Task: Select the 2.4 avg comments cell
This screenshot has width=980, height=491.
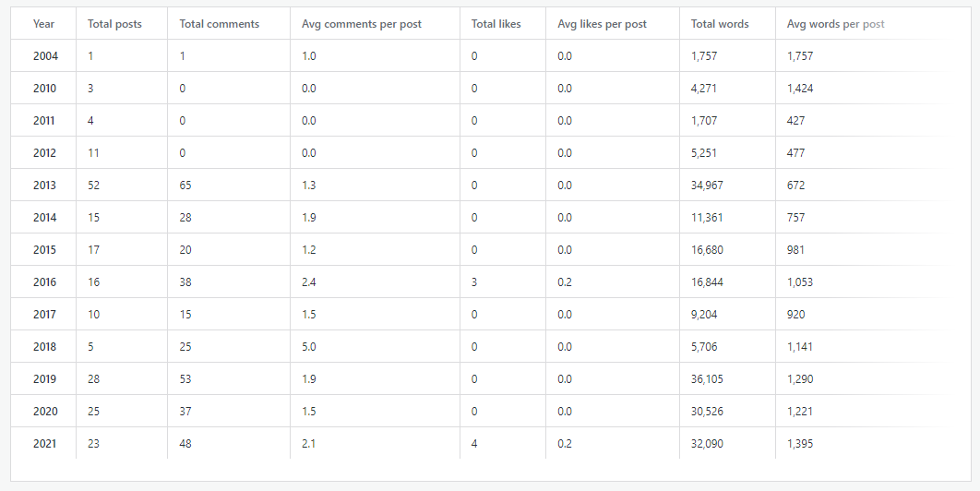Action: click(x=309, y=282)
